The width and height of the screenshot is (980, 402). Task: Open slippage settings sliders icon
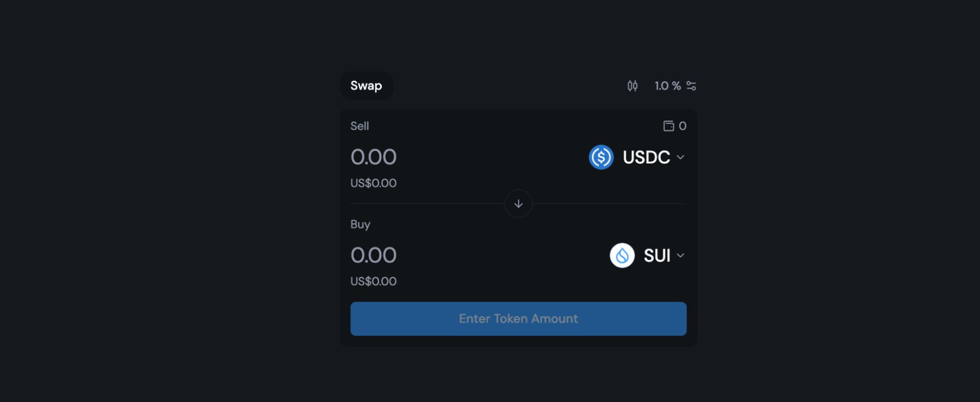[x=691, y=86]
